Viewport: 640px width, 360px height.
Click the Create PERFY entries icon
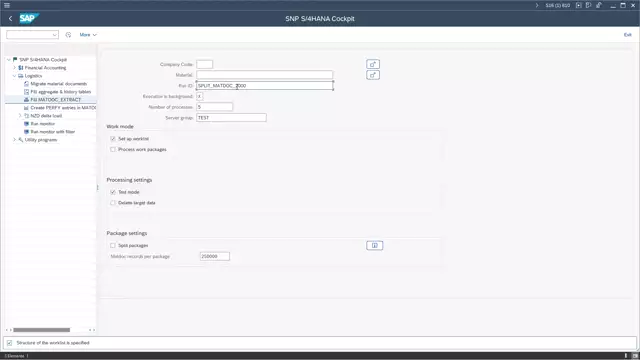click(x=27, y=108)
